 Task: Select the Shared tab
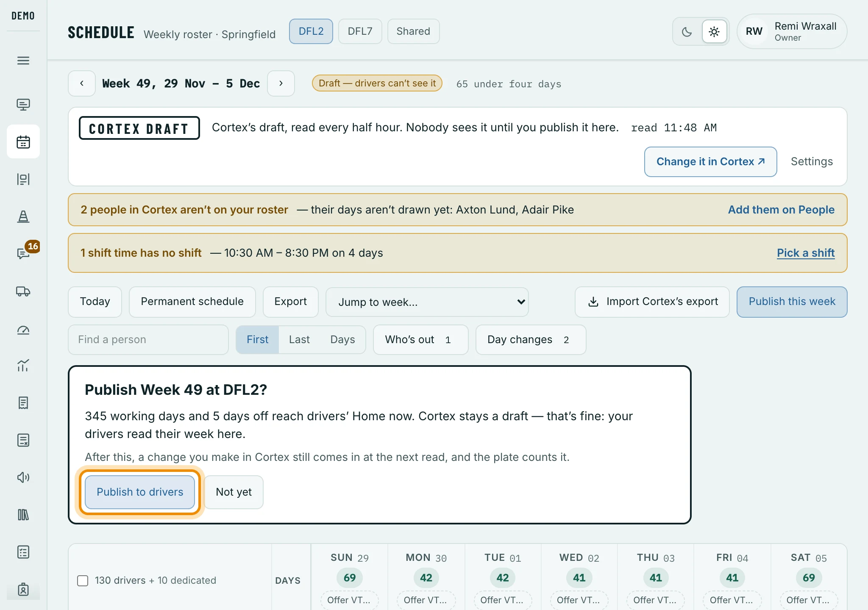pos(414,31)
